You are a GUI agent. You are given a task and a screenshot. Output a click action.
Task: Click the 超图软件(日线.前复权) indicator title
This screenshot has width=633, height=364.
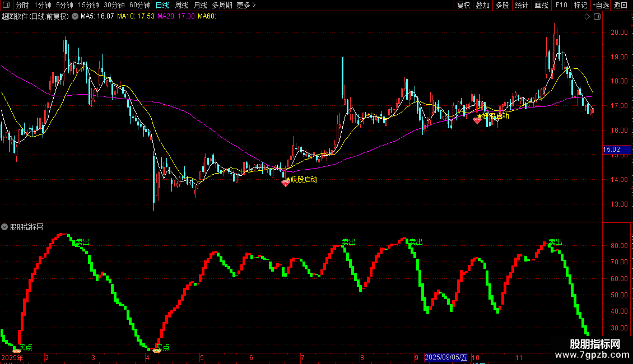[35, 17]
